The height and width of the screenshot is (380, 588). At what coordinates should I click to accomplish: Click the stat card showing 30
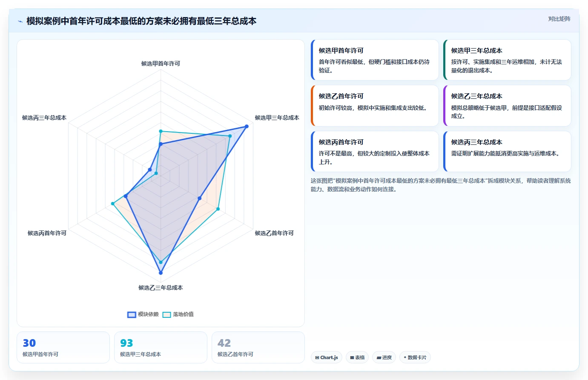click(x=63, y=348)
